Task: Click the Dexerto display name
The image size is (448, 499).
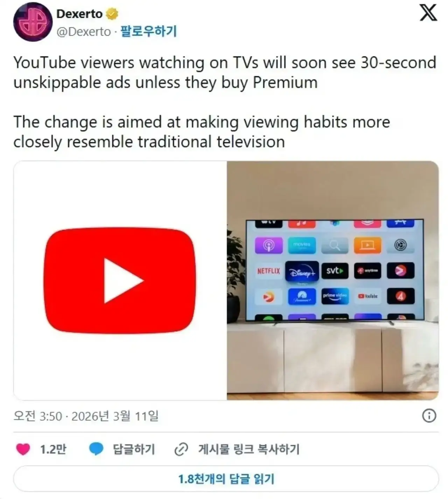Action: (x=79, y=14)
